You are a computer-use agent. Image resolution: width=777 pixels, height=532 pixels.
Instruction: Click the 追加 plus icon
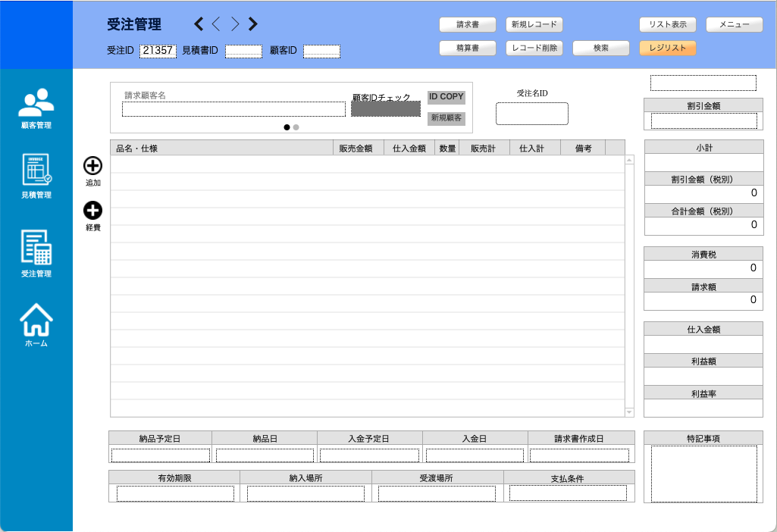pyautogui.click(x=92, y=165)
